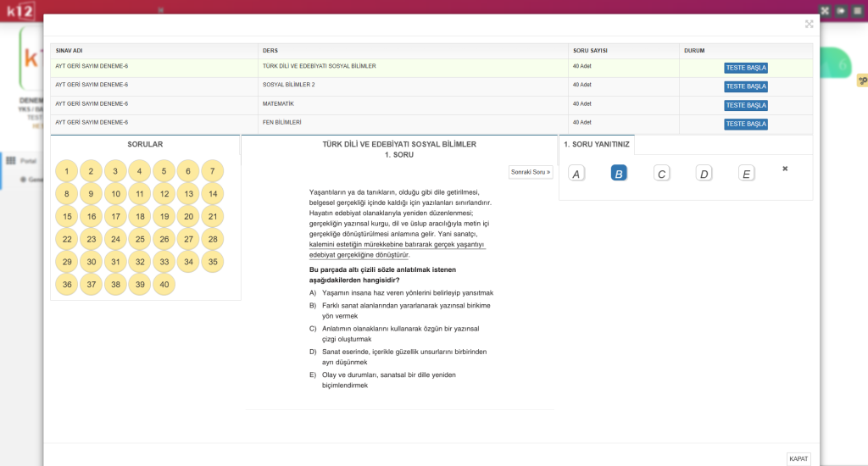Select question 14 circle
Viewport: 868px width, 466px height.
pyautogui.click(x=213, y=194)
